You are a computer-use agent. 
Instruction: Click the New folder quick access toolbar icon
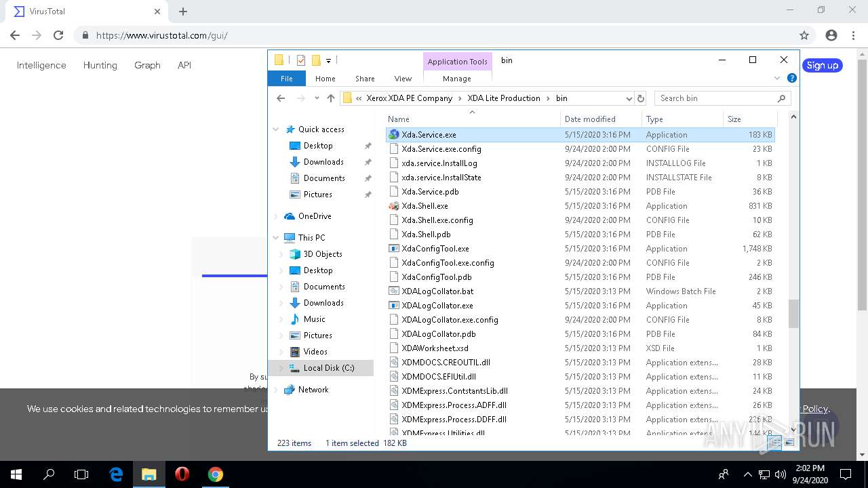[x=316, y=60]
